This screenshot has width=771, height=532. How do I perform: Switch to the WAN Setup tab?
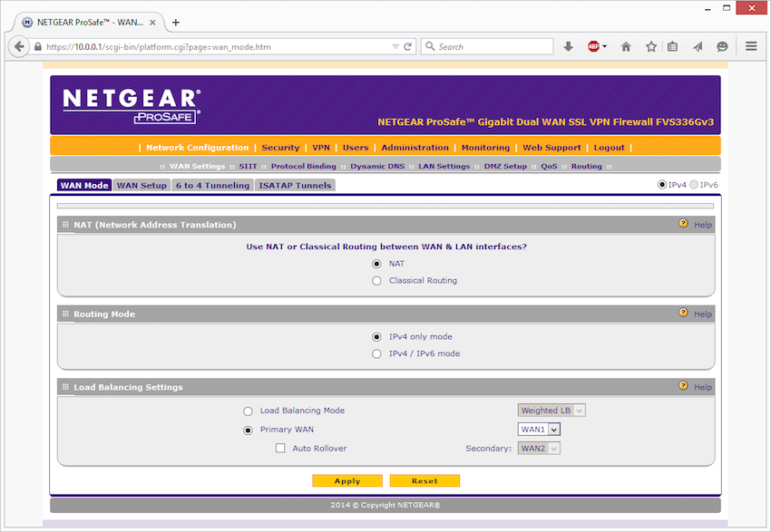(x=142, y=185)
